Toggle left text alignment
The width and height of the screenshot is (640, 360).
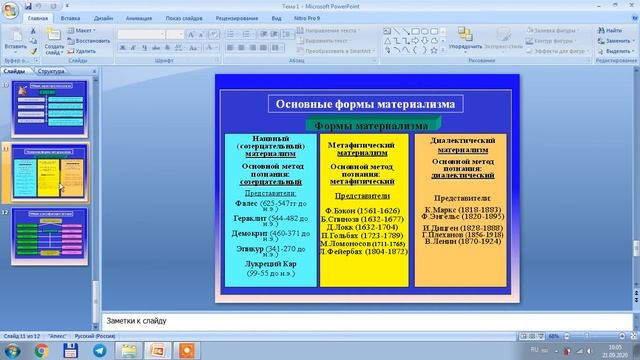[230, 48]
